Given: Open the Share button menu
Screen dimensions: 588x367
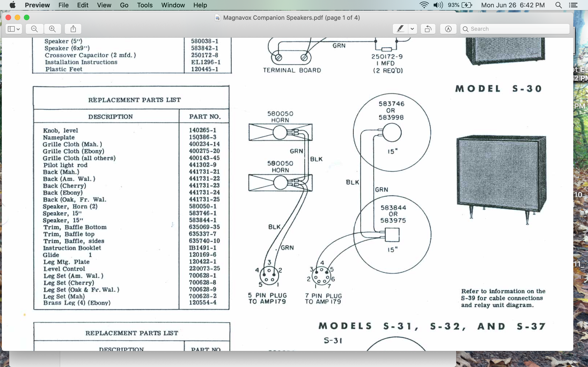Looking at the screenshot, I should (73, 29).
